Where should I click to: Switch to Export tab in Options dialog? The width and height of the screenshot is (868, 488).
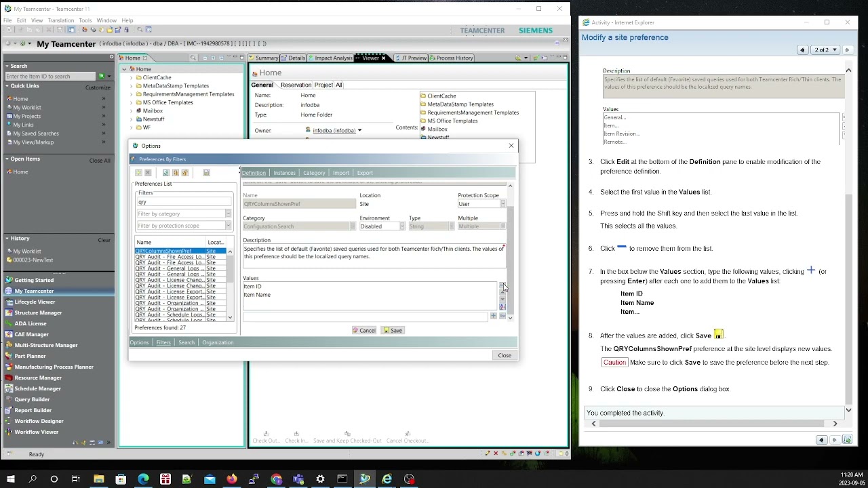(365, 173)
